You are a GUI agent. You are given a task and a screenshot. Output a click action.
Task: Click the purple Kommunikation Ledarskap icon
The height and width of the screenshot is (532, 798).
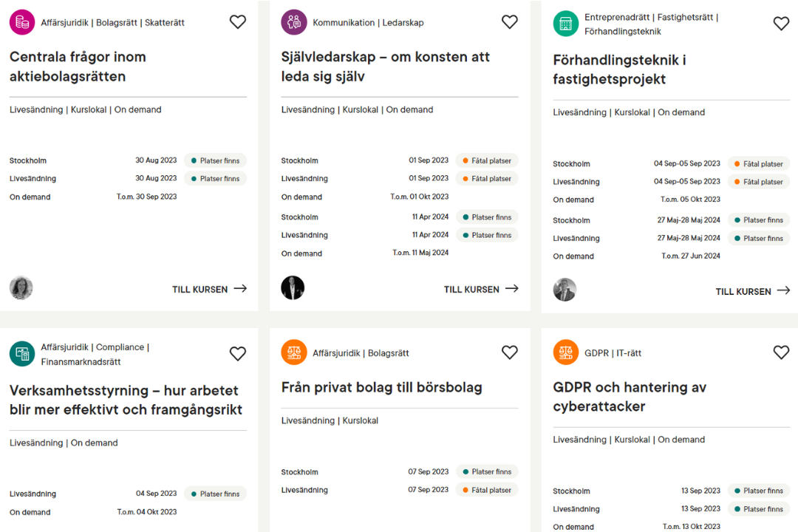tap(294, 22)
